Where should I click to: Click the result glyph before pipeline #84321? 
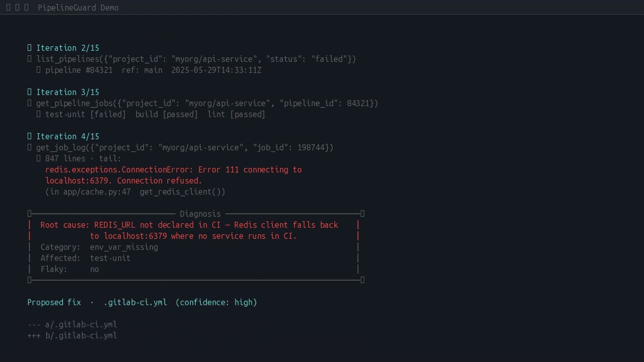(x=39, y=70)
